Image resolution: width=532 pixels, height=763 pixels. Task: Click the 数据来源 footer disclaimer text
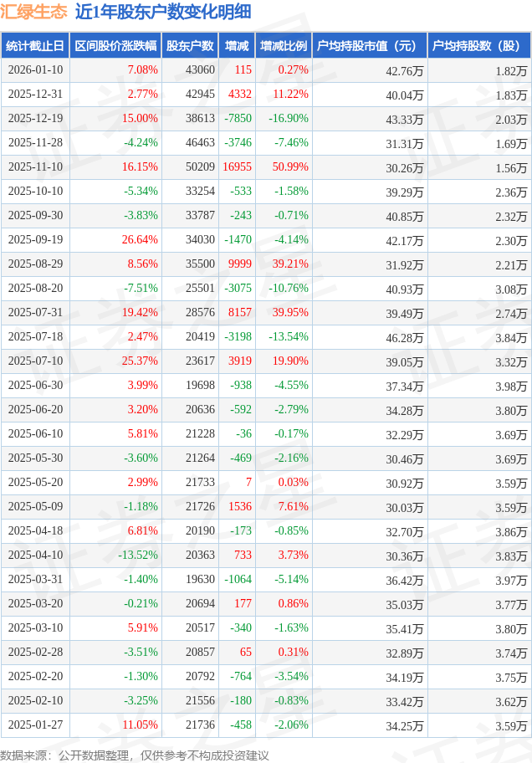click(135, 755)
